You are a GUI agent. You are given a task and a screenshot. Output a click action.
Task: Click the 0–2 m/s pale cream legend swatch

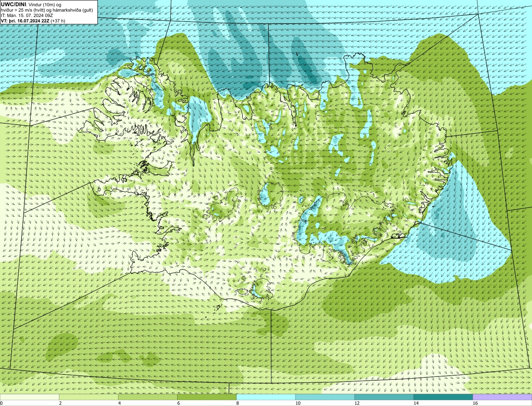[30, 397]
